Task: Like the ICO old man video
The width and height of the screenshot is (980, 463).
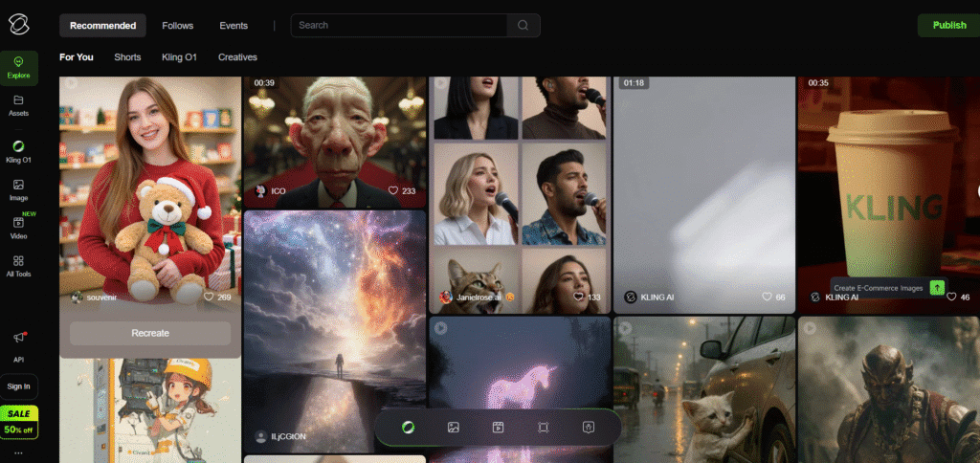Action: point(392,191)
